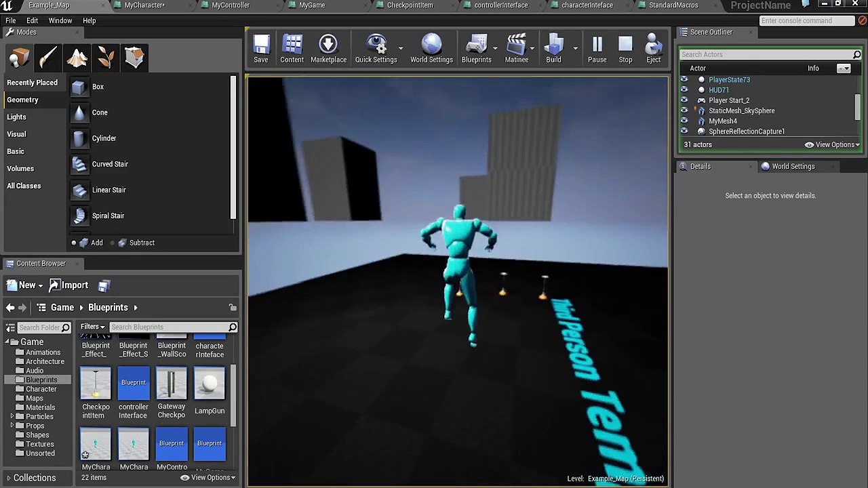
Task: Click the Save toolbar icon
Action: [x=261, y=49]
